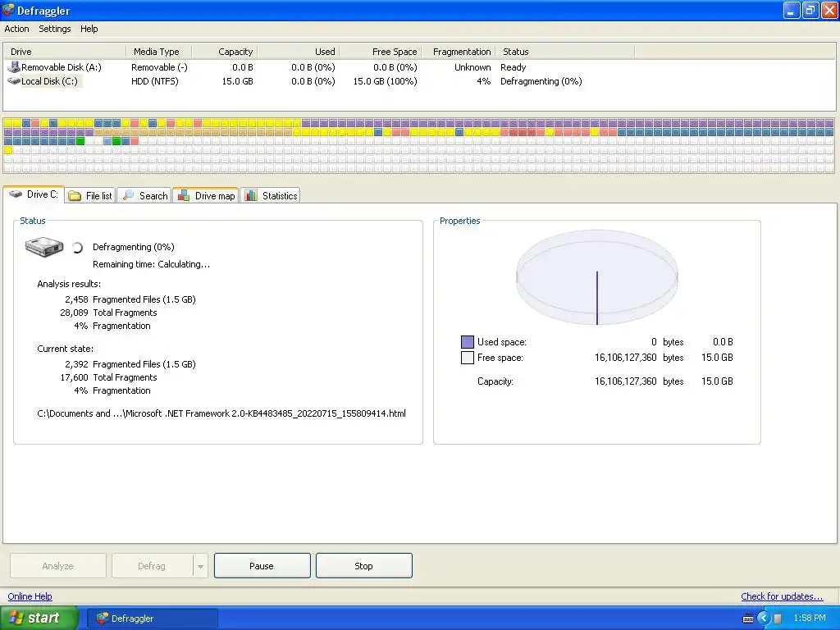Click the Local Disk (C:) drive icon
Viewport: 840px width, 630px height.
(x=13, y=81)
